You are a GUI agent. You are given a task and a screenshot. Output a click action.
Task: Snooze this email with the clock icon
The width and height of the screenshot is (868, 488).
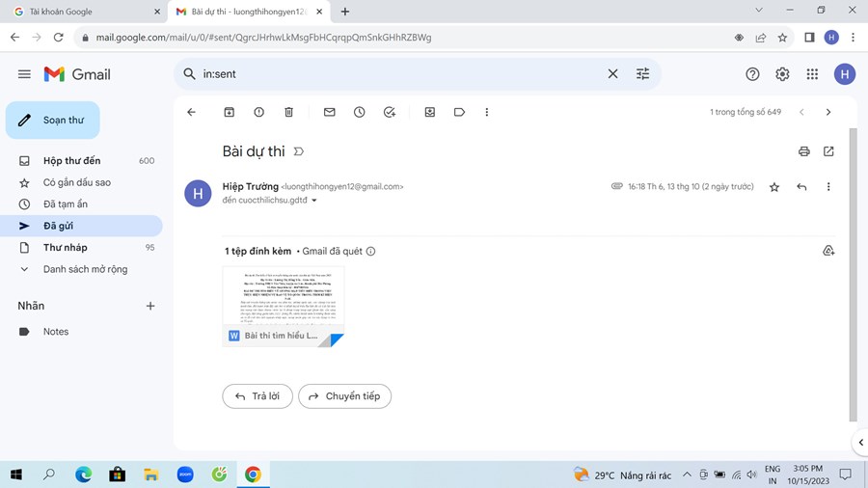[x=359, y=112]
